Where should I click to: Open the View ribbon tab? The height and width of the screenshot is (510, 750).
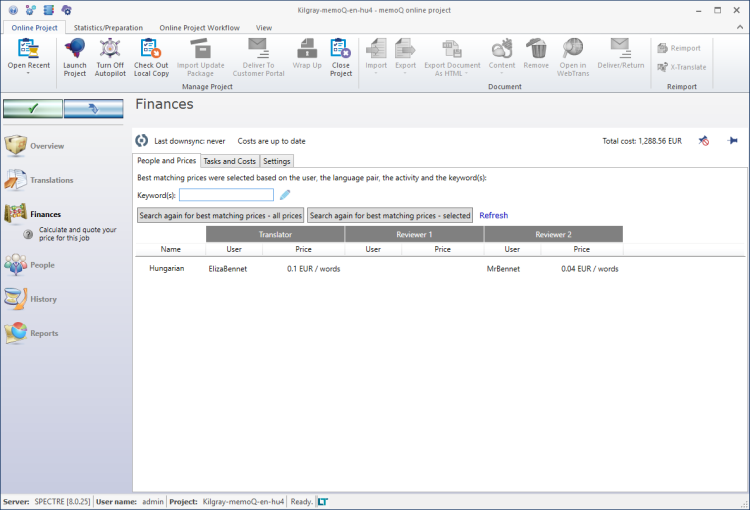click(x=264, y=28)
